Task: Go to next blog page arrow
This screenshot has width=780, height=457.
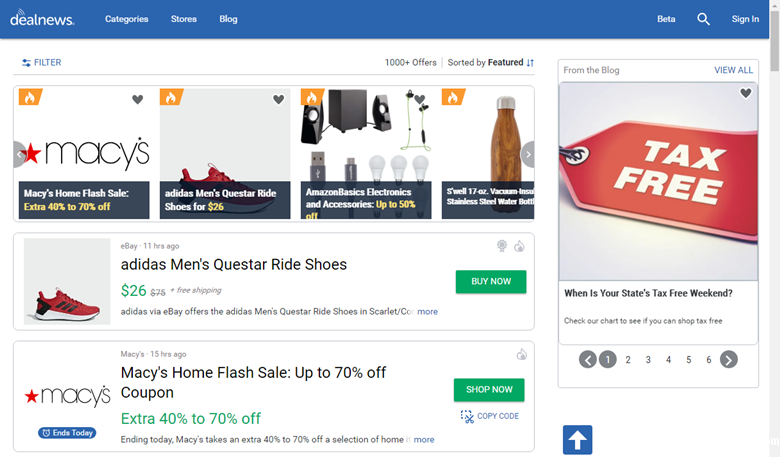Action: [x=729, y=360]
